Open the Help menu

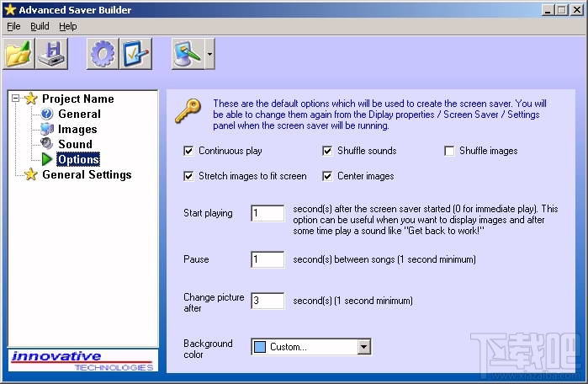(x=68, y=26)
